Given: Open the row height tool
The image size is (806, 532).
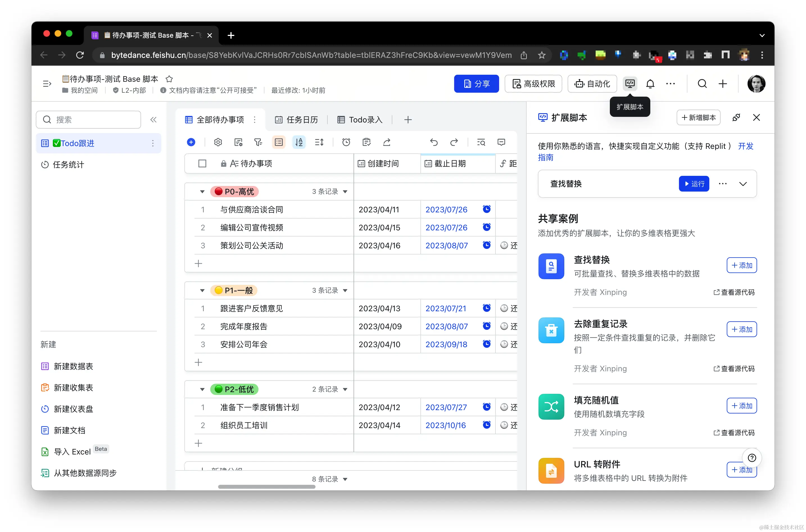Looking at the screenshot, I should pos(319,142).
